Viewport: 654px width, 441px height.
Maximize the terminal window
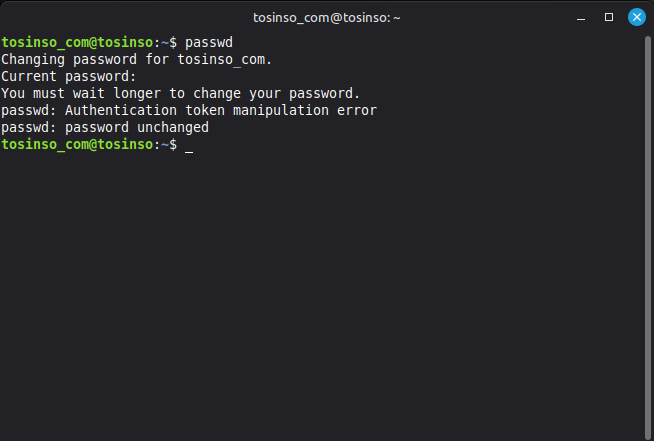[x=609, y=17]
